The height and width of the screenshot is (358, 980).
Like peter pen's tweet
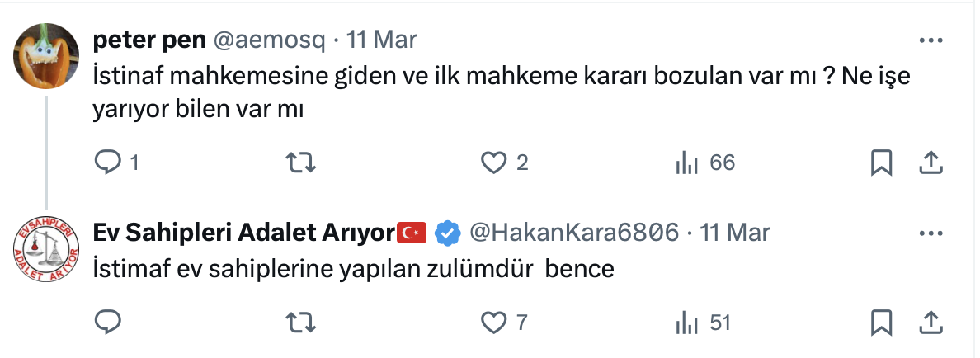493,163
